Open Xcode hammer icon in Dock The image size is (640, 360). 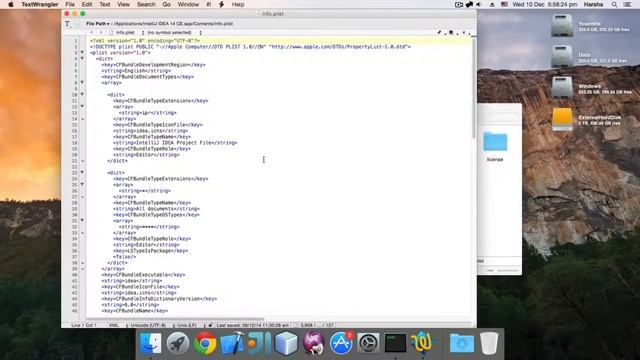tap(232, 343)
